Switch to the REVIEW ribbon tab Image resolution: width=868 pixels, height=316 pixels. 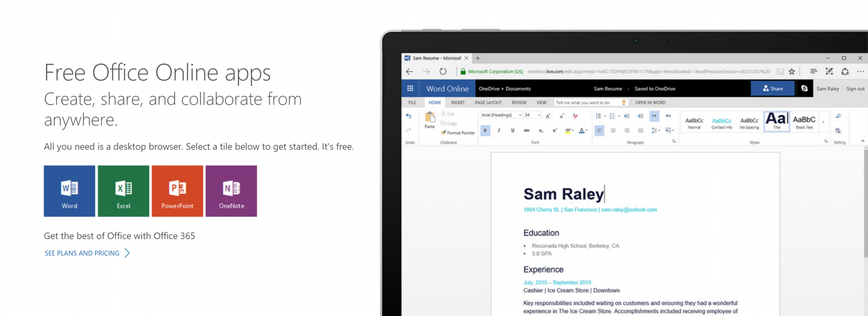519,103
